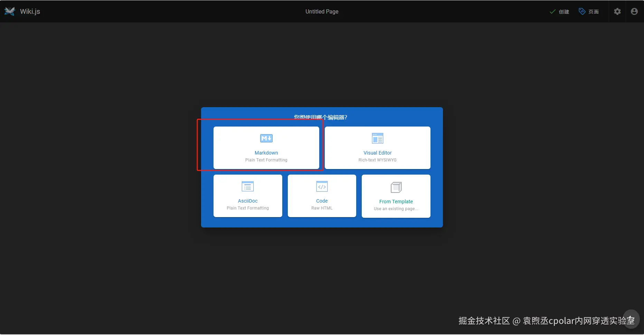
Task: Click the Untitled Page title
Action: 322,11
